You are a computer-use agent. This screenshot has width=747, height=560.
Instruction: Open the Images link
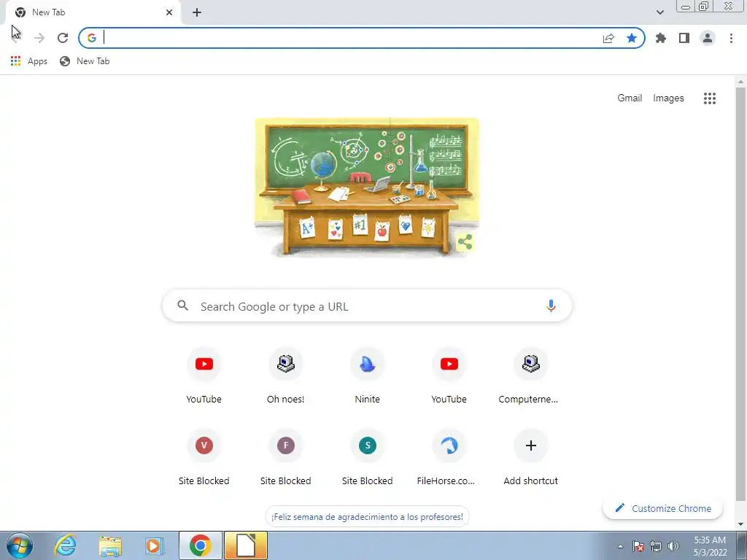tap(668, 98)
